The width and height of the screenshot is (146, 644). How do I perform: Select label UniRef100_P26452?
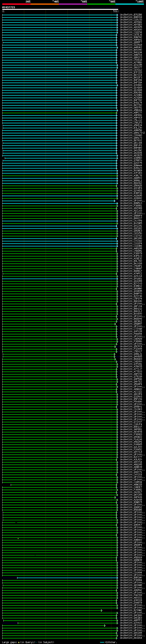pos(131,450)
